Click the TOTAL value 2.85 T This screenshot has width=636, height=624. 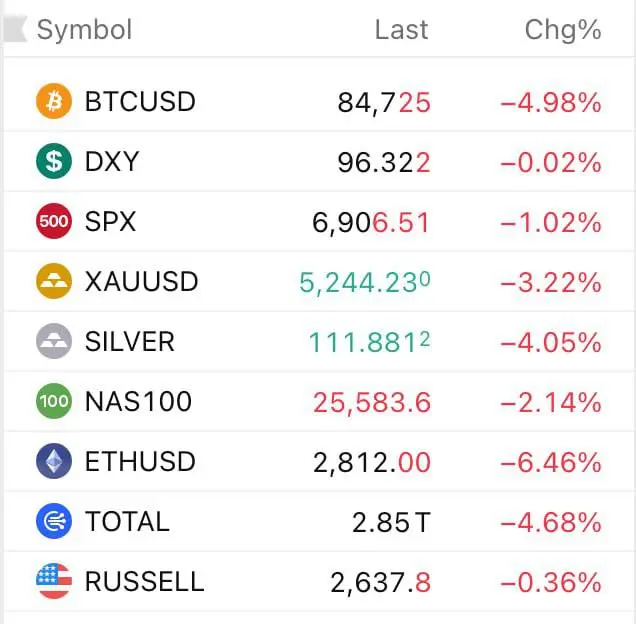coord(391,522)
